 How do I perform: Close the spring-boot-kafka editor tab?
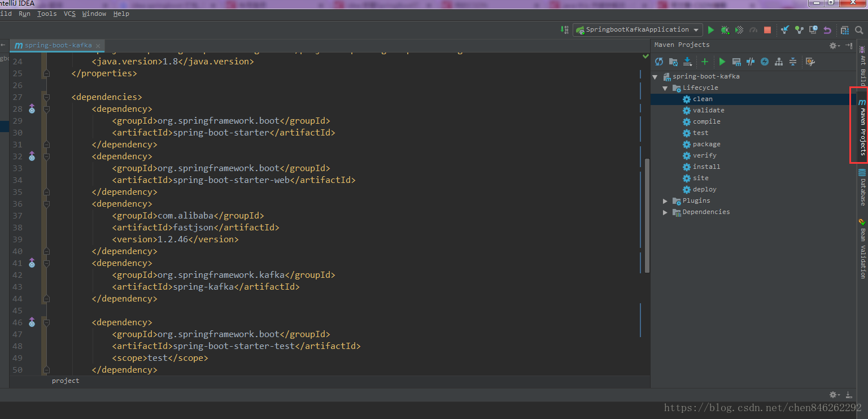click(x=98, y=46)
